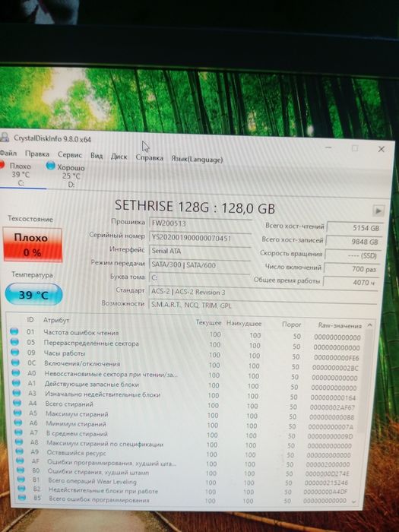The width and height of the screenshot is (399, 532).
Task: Click status icon for attribute 05
Action: (x=14, y=342)
